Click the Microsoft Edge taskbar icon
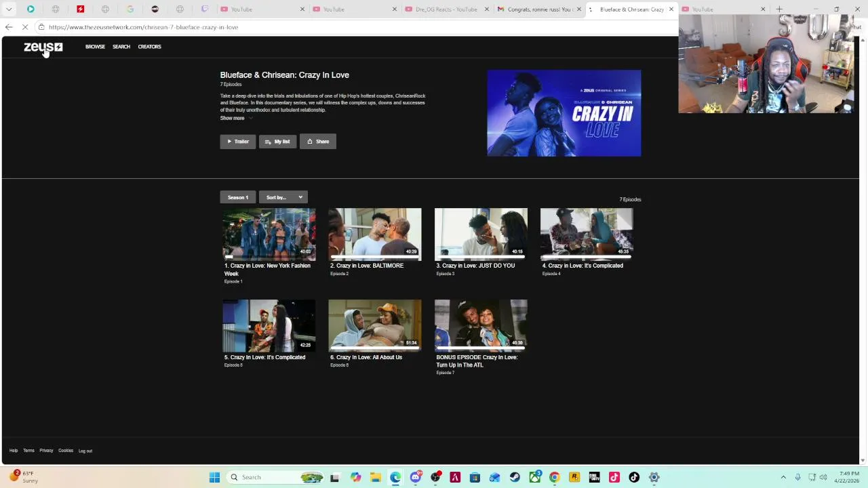Viewport: 868px width, 488px height. click(x=395, y=477)
